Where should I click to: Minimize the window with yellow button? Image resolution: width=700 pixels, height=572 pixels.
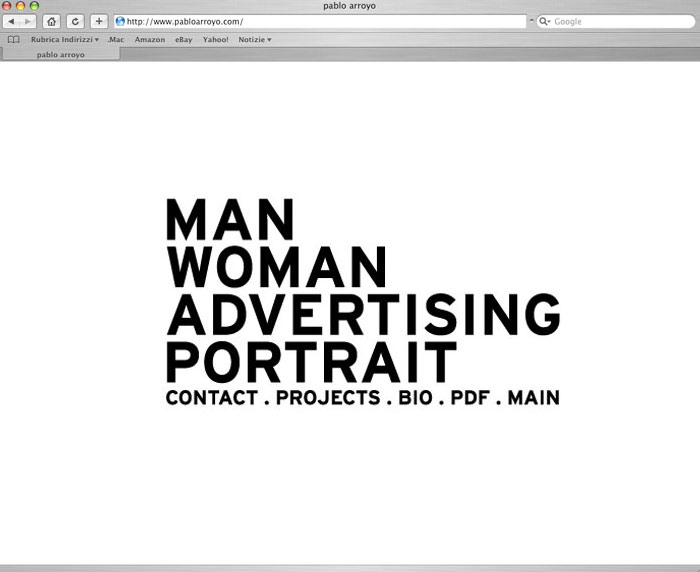click(21, 6)
